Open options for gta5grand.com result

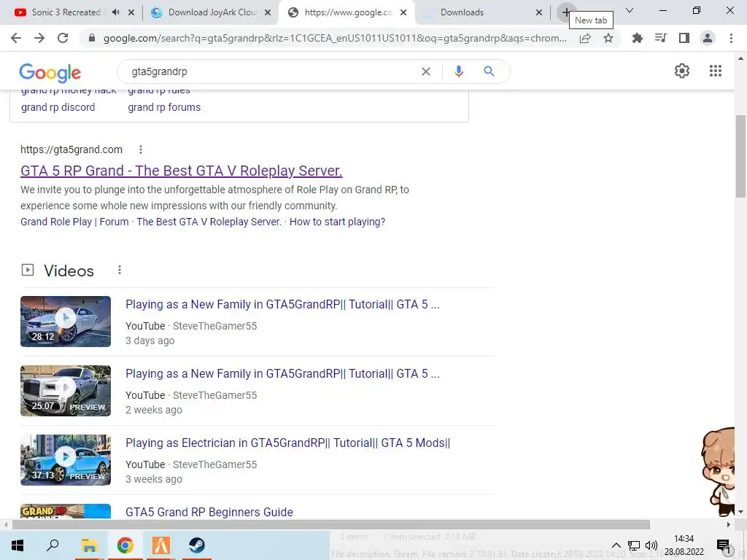click(x=141, y=149)
